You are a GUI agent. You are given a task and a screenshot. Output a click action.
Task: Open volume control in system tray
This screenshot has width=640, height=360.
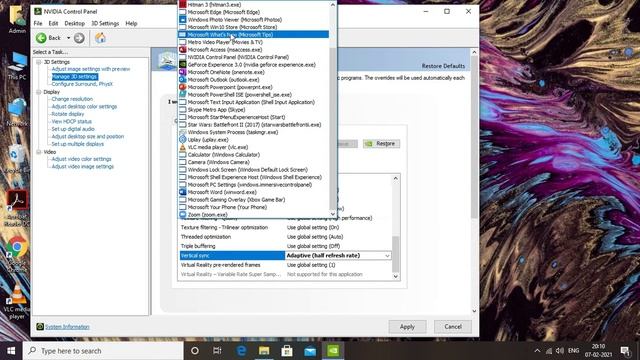(560, 351)
